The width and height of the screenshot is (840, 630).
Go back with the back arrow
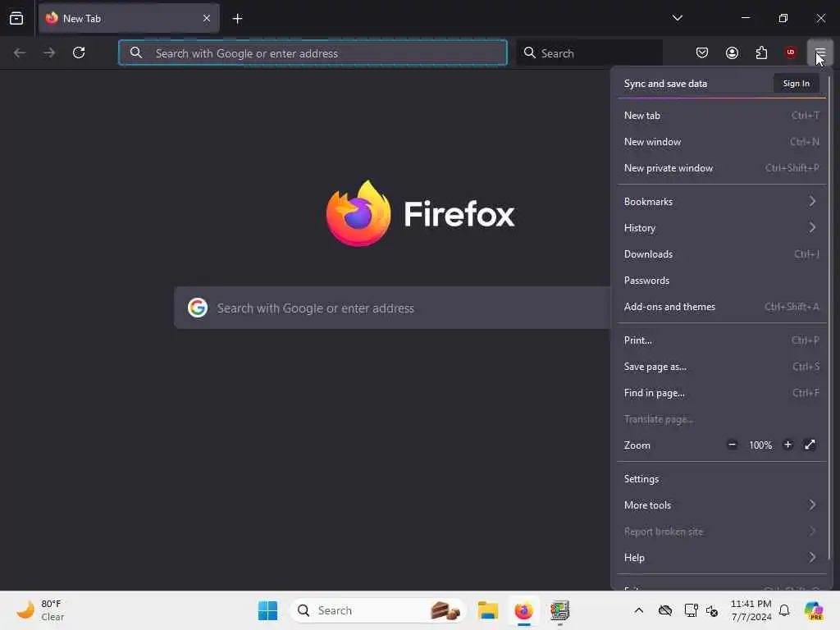coord(20,52)
